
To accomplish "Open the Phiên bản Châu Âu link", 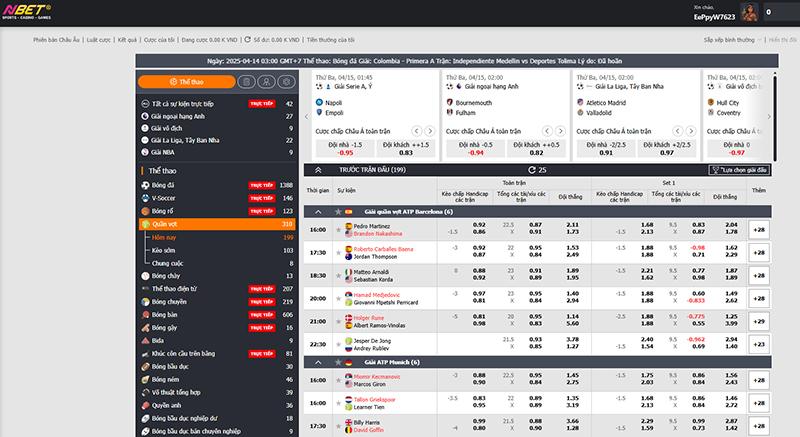I will (57, 40).
